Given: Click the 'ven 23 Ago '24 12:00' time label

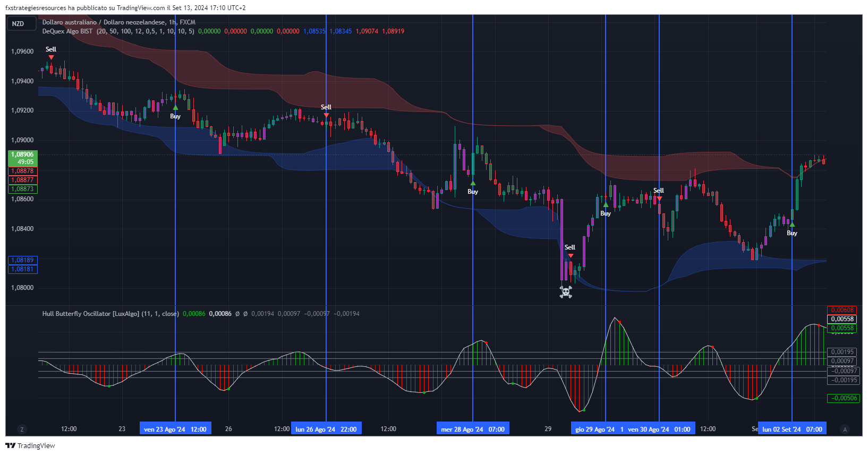Looking at the screenshot, I should point(175,429).
